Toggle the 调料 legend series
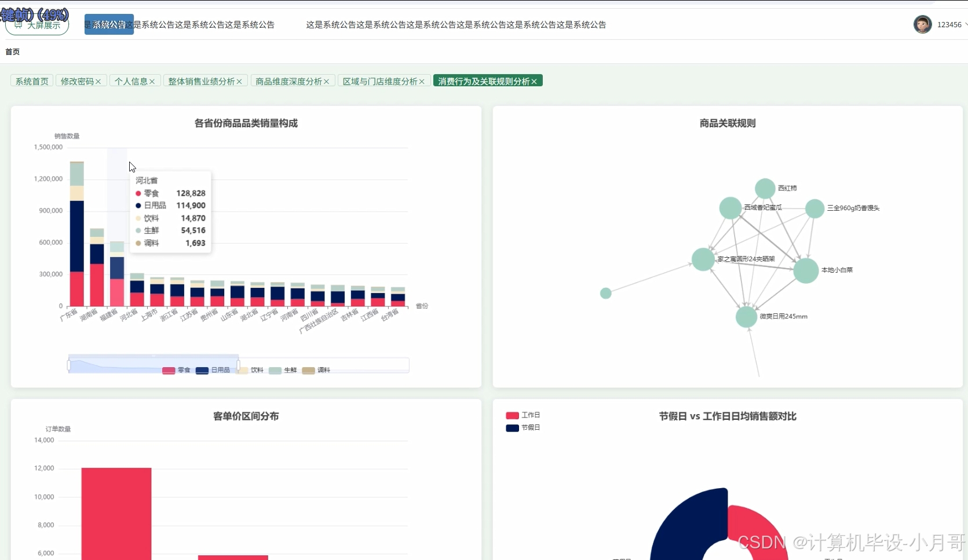The width and height of the screenshot is (968, 560). (316, 370)
